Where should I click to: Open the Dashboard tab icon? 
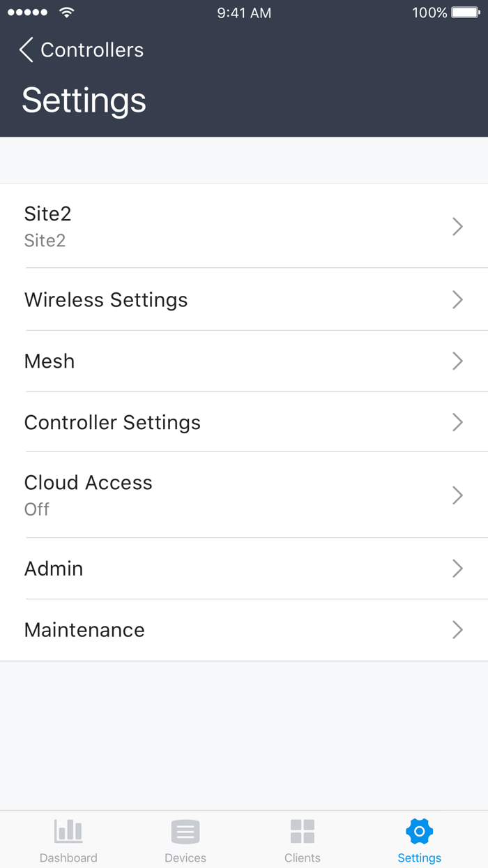68,831
